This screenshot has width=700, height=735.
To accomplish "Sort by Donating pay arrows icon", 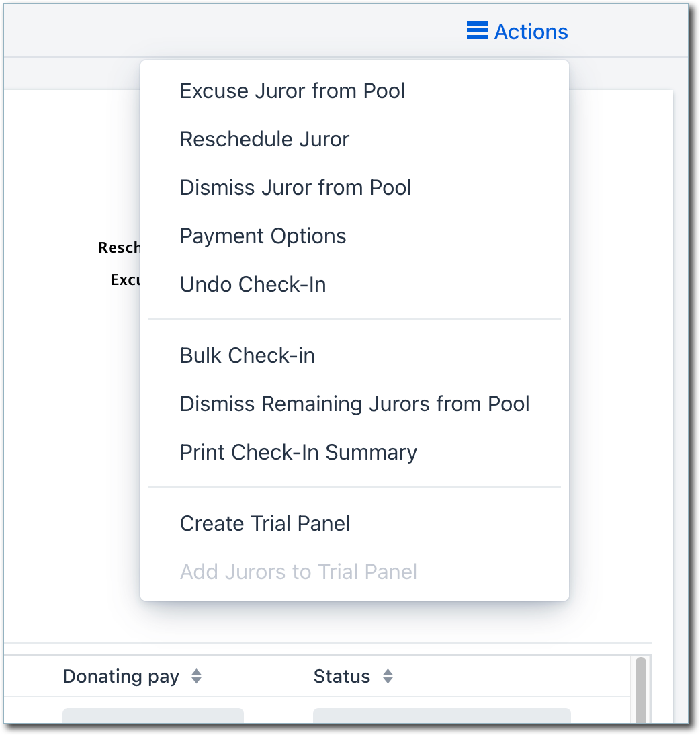I will pyautogui.click(x=196, y=677).
